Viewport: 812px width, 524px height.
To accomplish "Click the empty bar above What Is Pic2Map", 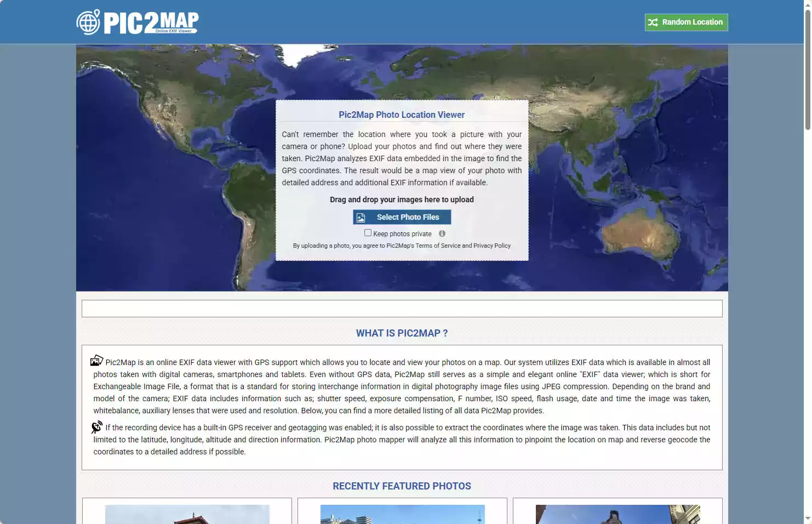I will [x=402, y=309].
